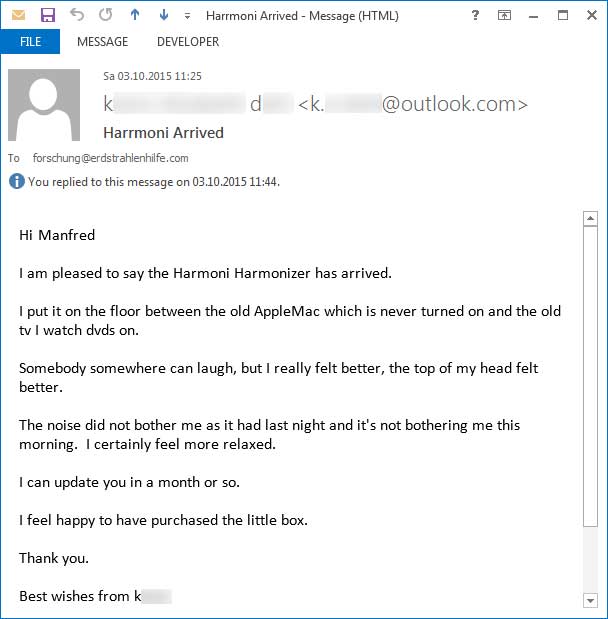
Task: Click recipient forschung@erdstrahlenhilfe.com
Action: (111, 158)
